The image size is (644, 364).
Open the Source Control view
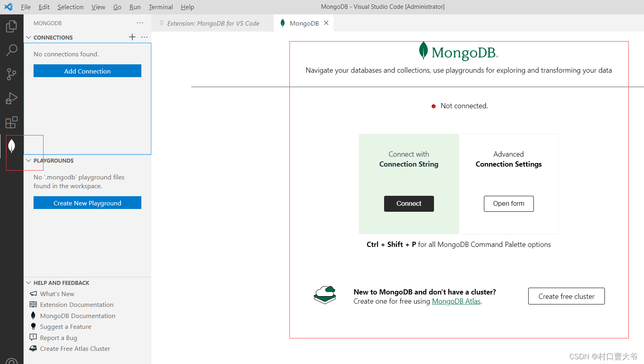(x=12, y=74)
